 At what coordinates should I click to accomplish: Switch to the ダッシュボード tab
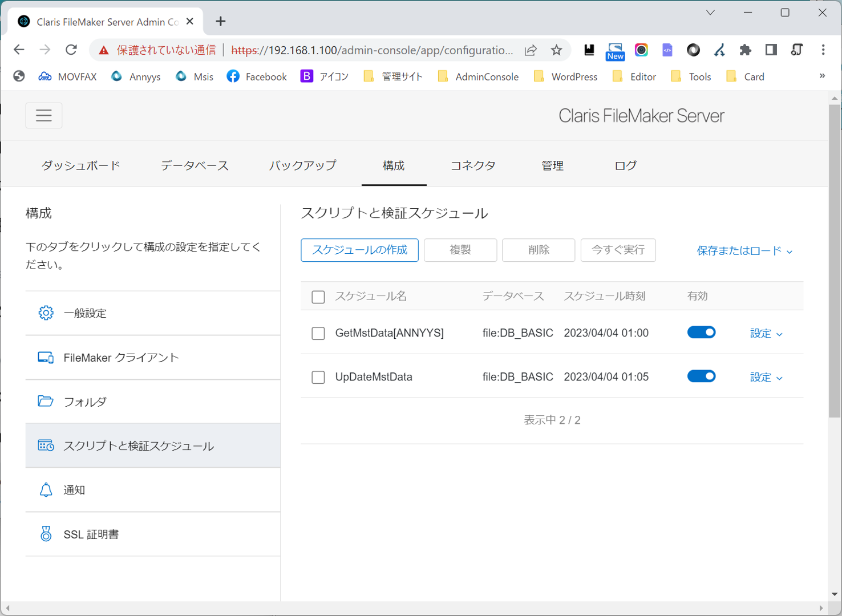(80, 165)
